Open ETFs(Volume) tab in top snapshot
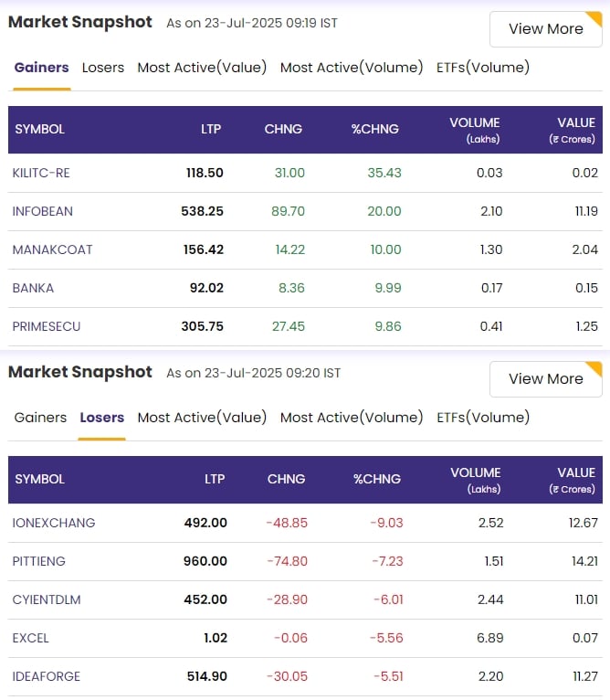 click(483, 68)
